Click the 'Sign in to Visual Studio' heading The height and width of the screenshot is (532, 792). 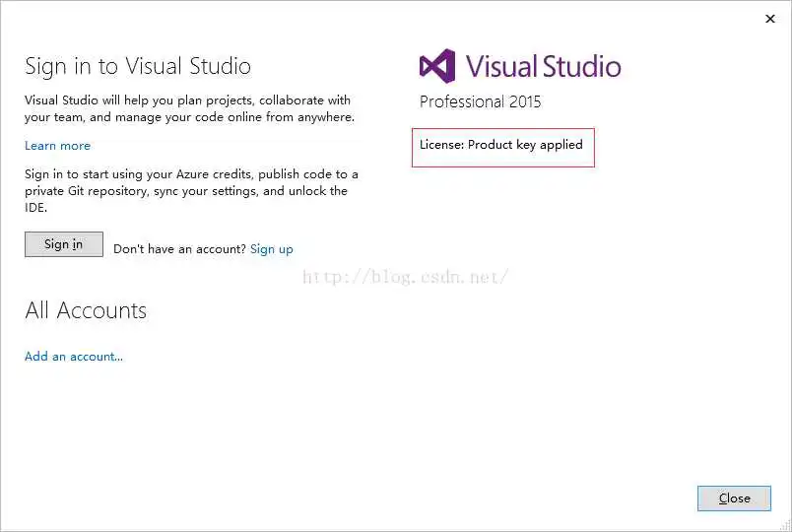138,66
